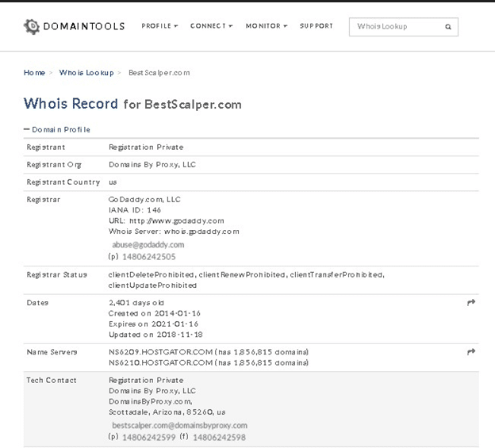Click the Updated on 2018-11-18 line
This screenshot has width=495, height=448.
[x=155, y=335]
